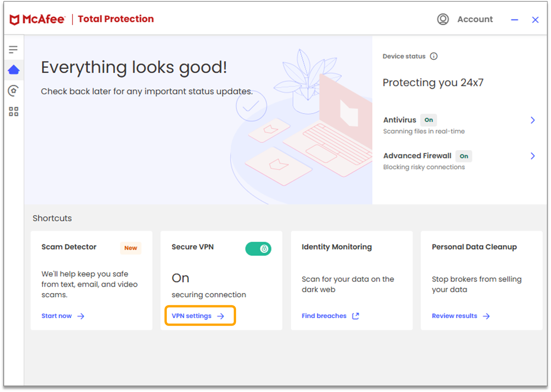Open the apps grid sidebar icon
This screenshot has height=392, width=551.
[13, 111]
